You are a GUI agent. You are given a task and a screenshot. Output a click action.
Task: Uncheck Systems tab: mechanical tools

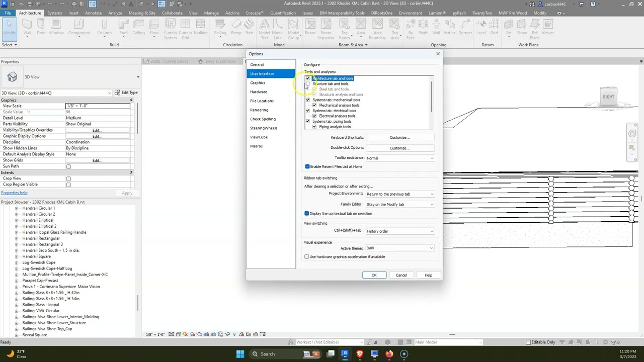tap(308, 100)
